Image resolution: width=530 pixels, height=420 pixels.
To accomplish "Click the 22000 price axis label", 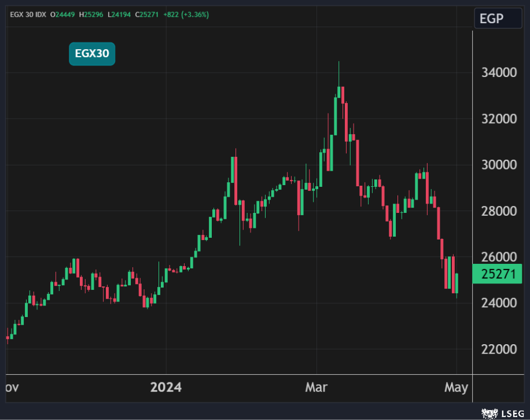I will click(499, 349).
